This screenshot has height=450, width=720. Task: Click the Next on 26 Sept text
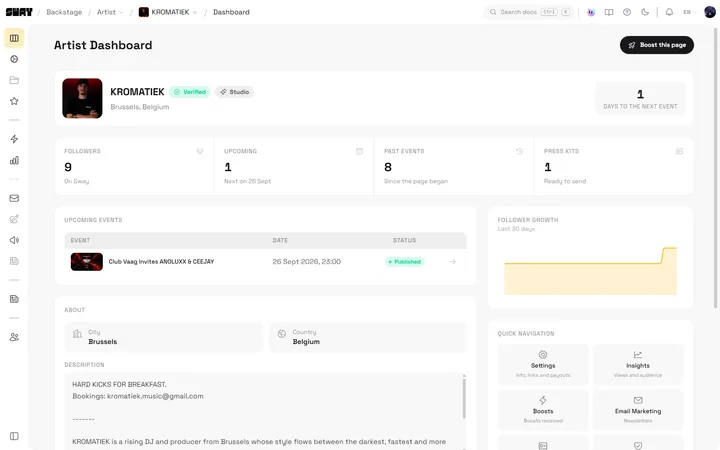(x=248, y=181)
